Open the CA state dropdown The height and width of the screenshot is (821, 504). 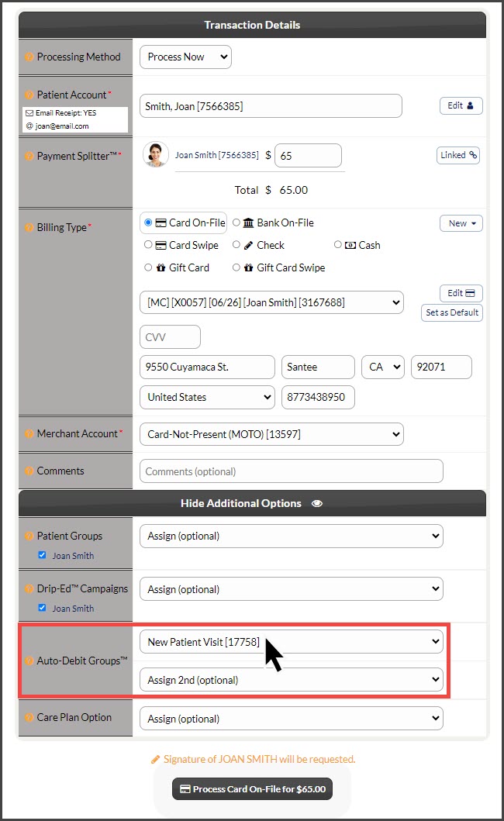coord(383,367)
